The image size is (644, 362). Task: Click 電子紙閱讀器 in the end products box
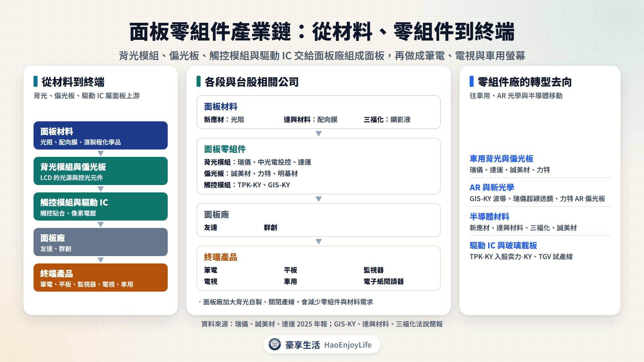pyautogui.click(x=384, y=282)
